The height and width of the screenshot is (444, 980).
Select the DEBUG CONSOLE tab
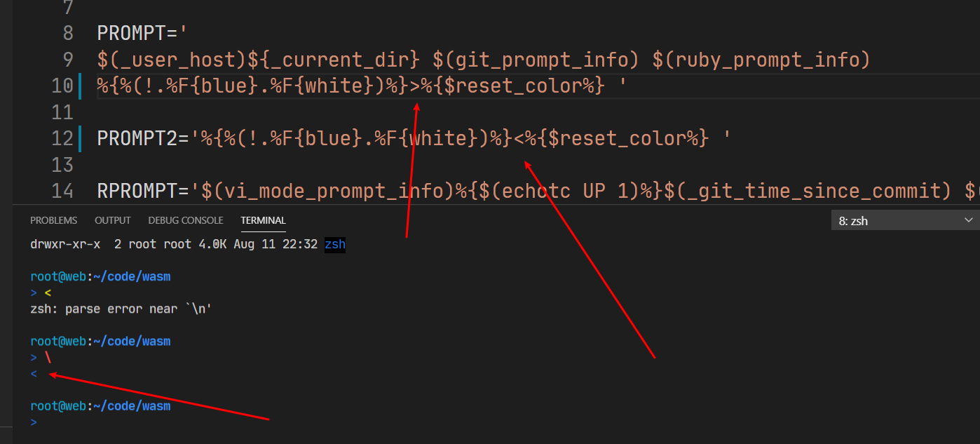[186, 220]
